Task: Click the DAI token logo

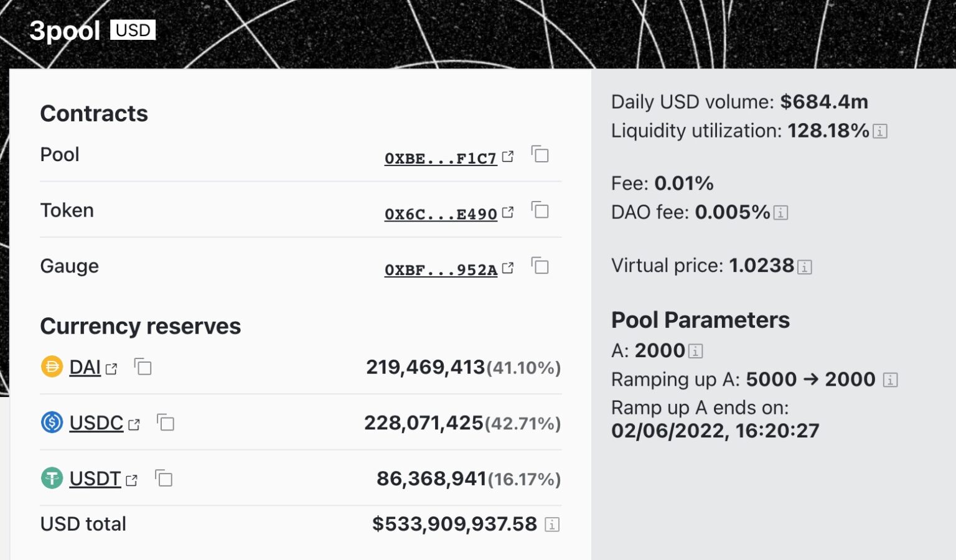Action: [52, 367]
